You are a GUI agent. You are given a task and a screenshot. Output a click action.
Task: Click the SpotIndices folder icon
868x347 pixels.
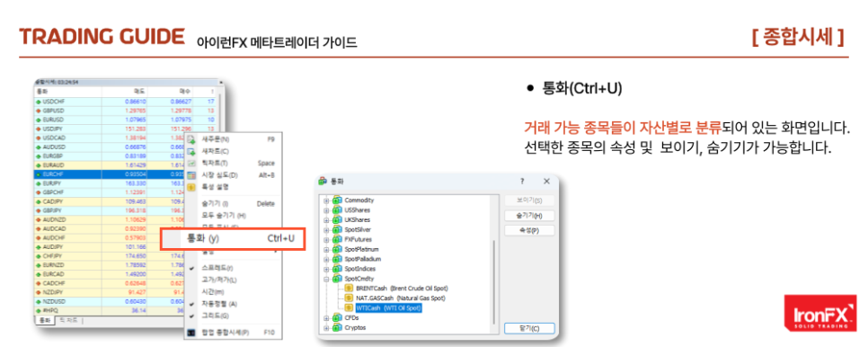337,269
